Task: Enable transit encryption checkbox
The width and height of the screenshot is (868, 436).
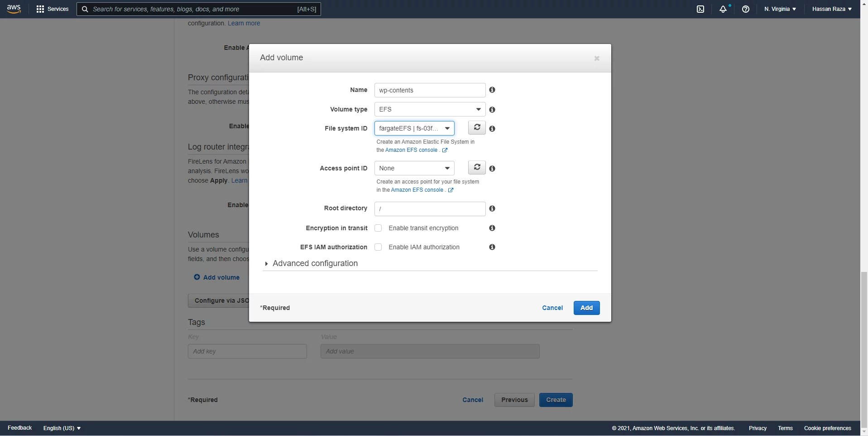Action: coord(378,228)
